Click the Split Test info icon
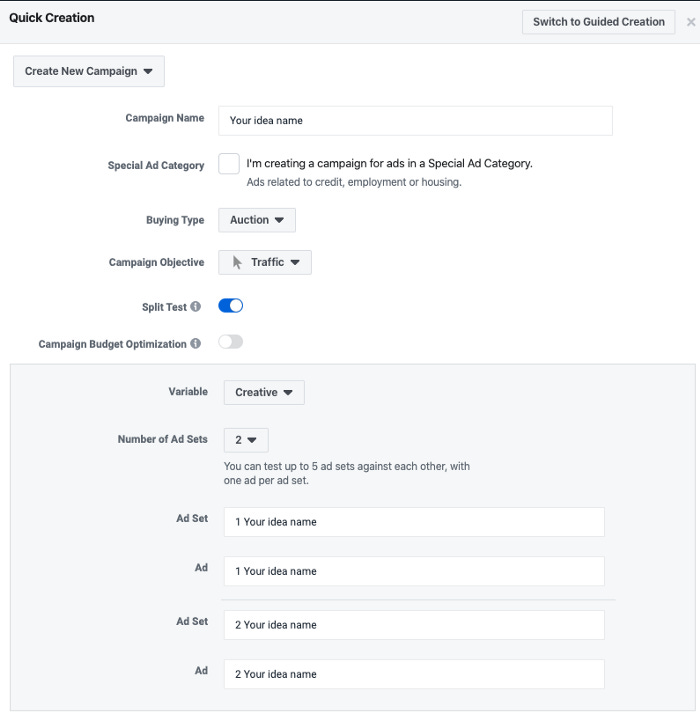Screen dimensions: 700x720 [x=196, y=306]
